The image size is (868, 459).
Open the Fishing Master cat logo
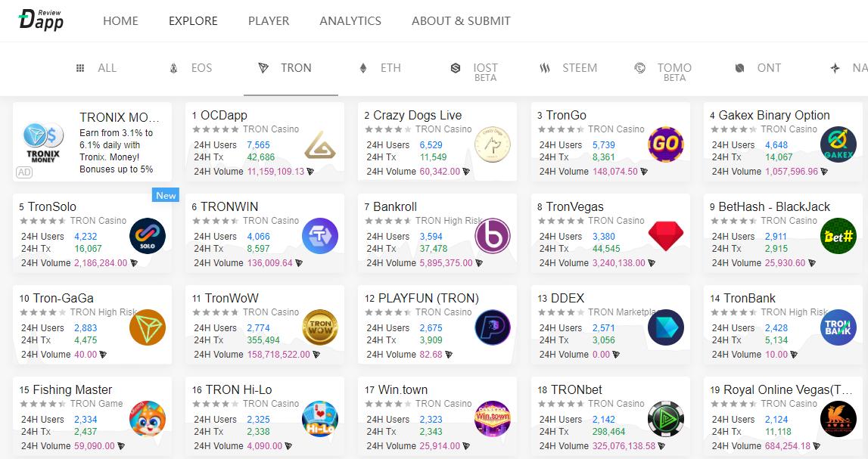(x=148, y=419)
